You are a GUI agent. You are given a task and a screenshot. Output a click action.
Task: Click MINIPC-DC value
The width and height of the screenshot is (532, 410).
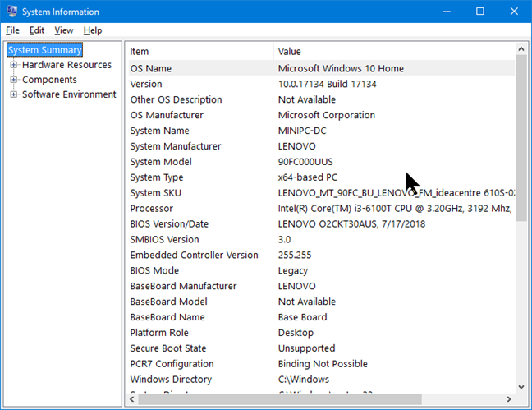[302, 131]
